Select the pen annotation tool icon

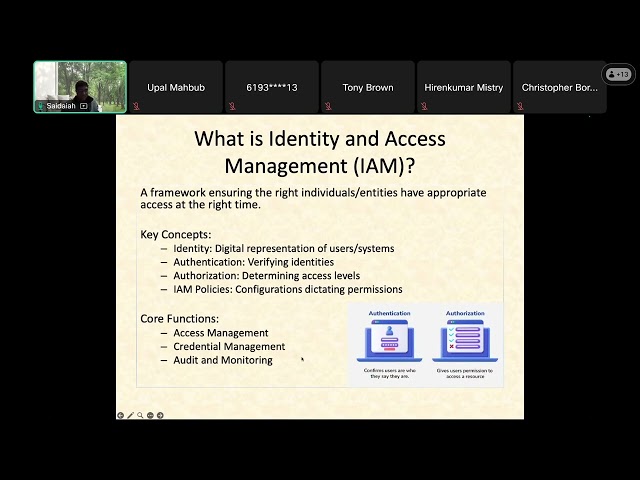[x=130, y=415]
